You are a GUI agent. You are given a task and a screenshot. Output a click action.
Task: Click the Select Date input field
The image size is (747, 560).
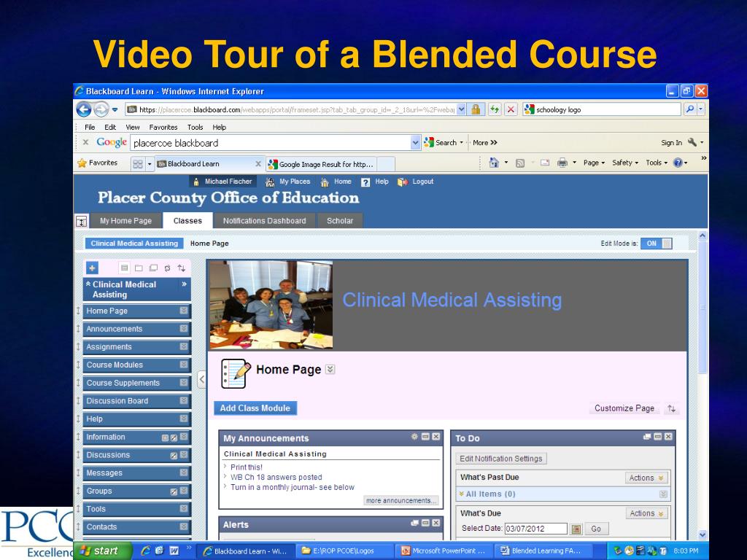point(536,529)
